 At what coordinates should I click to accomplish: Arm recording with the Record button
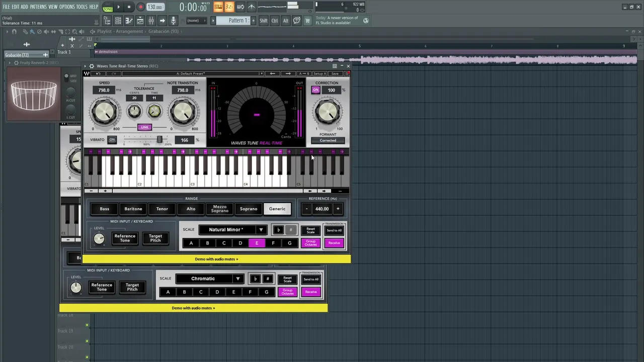pos(140,7)
